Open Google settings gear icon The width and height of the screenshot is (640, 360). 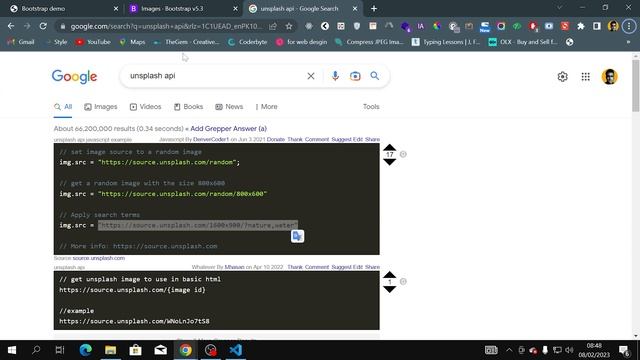(562, 77)
